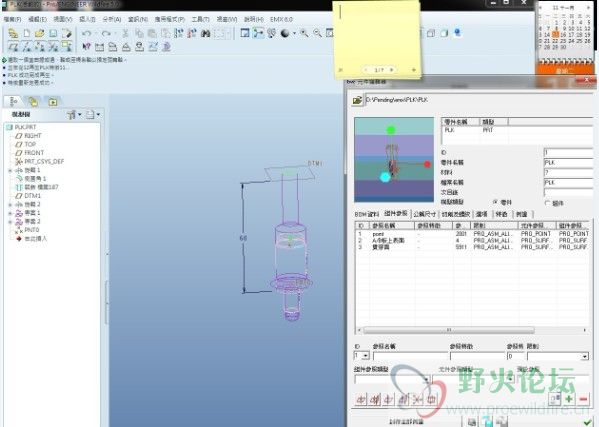Click the Zoom Out magnifier icon

[x=317, y=33]
